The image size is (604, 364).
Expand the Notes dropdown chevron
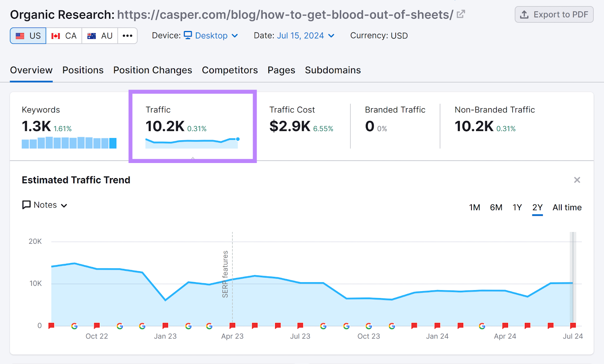pyautogui.click(x=64, y=205)
